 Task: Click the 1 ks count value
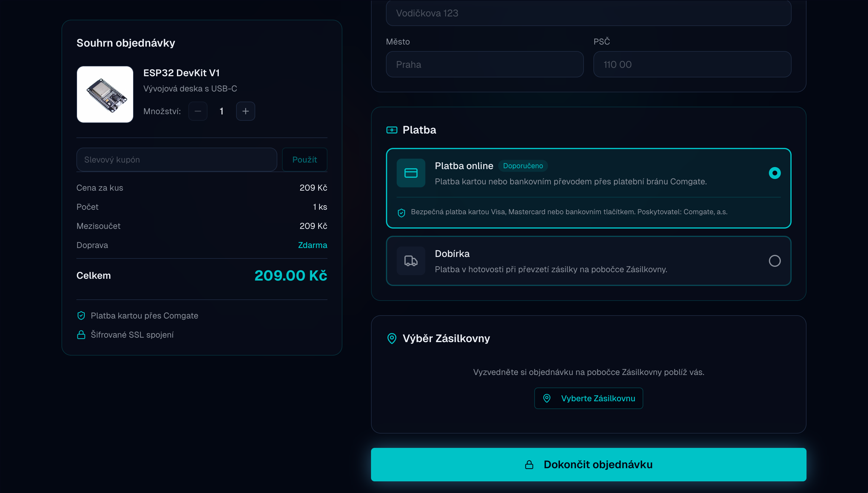tap(320, 207)
